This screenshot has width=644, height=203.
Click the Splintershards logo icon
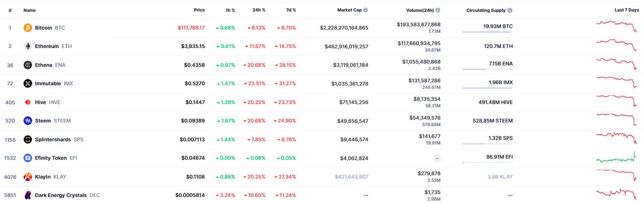28,140
